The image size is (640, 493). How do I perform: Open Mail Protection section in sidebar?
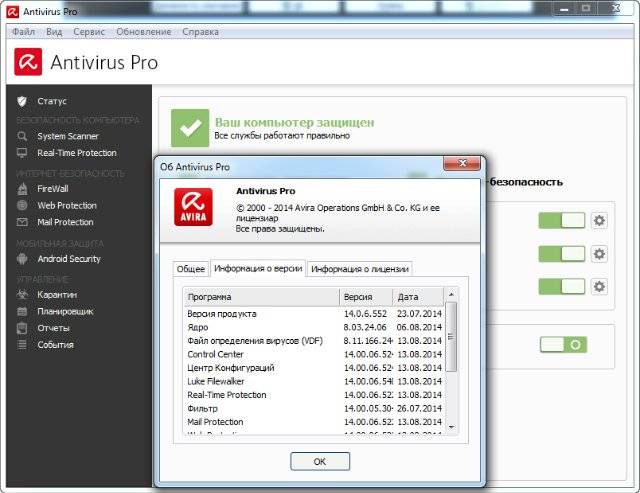(x=65, y=222)
